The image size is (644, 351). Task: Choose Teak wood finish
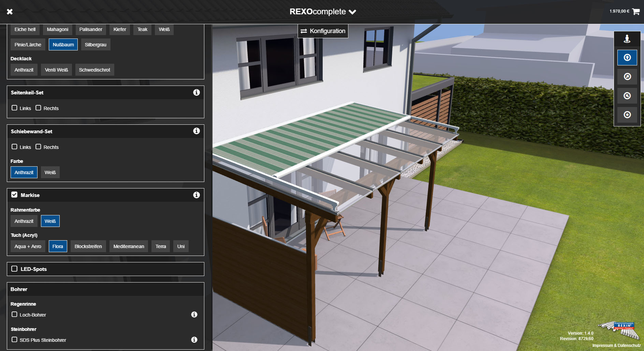click(x=142, y=29)
